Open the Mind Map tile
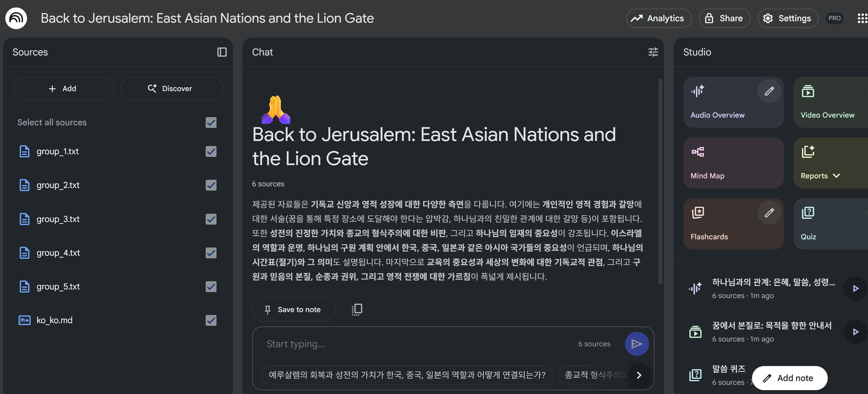This screenshot has height=394, width=868. coord(733,163)
